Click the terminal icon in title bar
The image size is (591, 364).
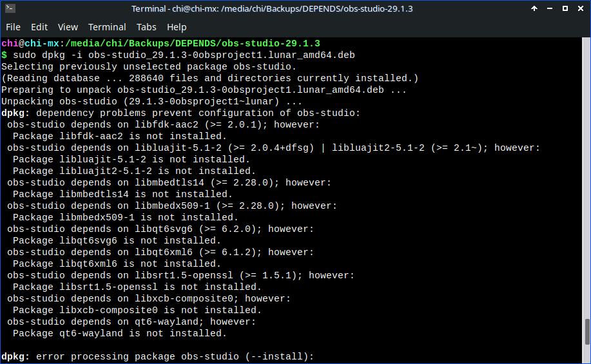click(10, 8)
